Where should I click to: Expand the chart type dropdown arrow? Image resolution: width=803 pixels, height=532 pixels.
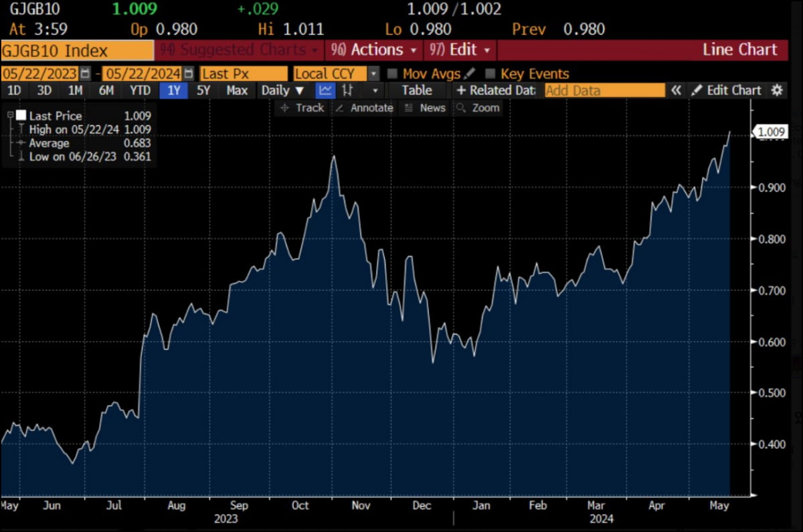[375, 90]
